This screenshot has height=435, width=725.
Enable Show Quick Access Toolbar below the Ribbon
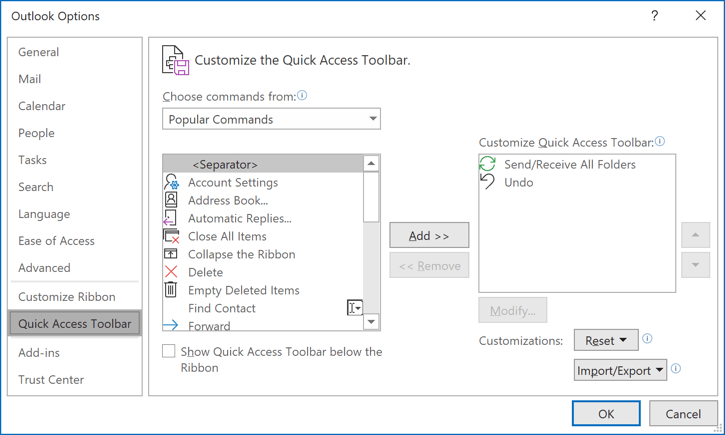169,351
